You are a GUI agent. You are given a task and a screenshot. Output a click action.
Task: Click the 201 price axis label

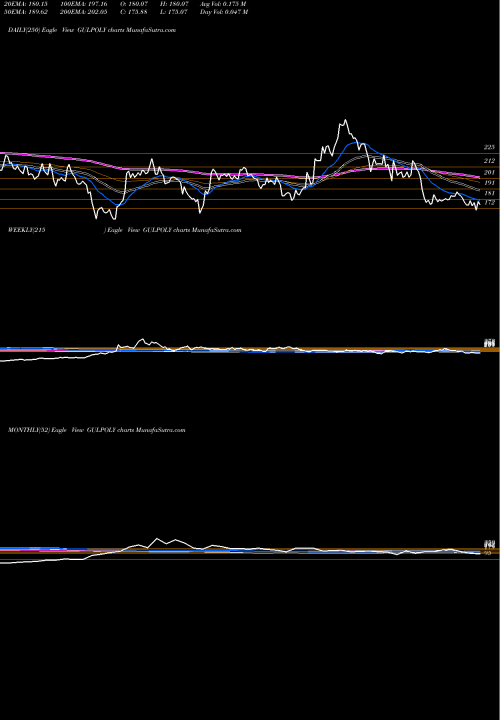tap(489, 172)
